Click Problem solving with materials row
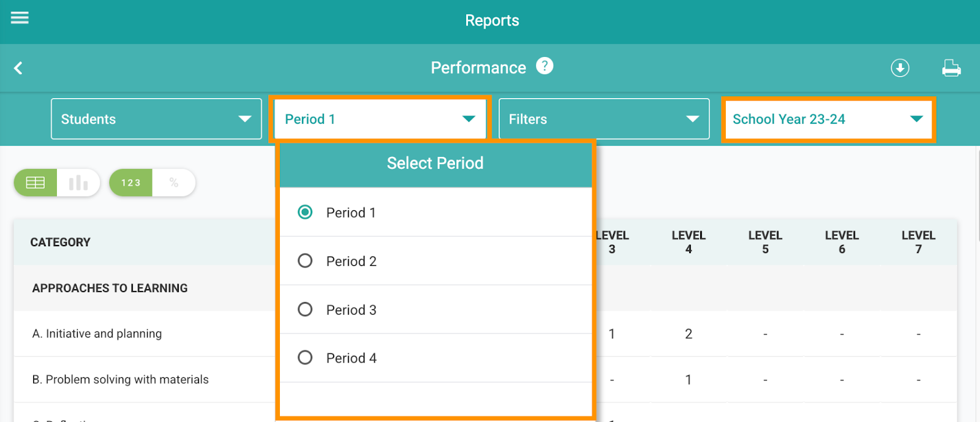Image resolution: width=980 pixels, height=422 pixels. tap(120, 380)
